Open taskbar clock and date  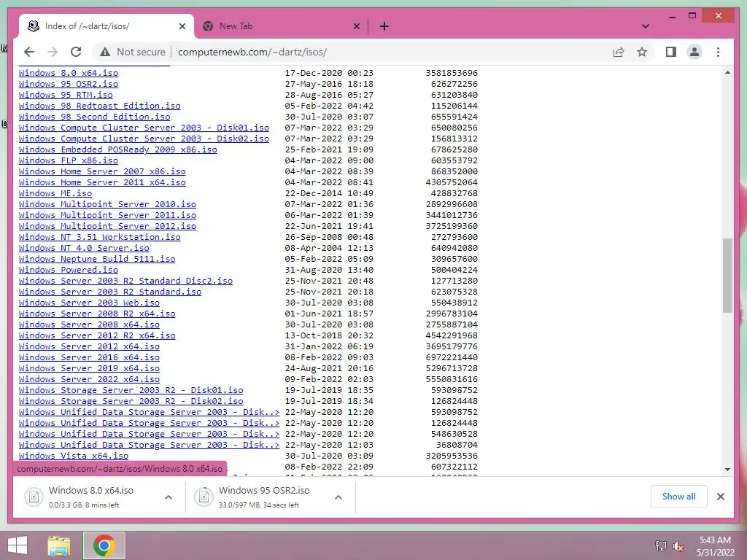(x=715, y=546)
